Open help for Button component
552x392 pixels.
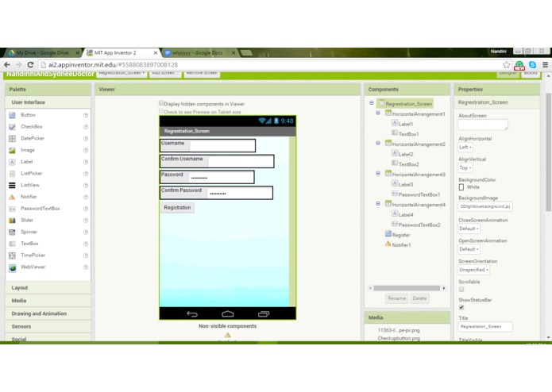click(x=86, y=115)
